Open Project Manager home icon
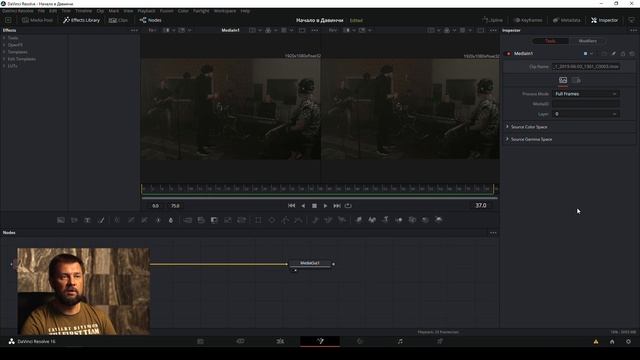Viewport: 640px width, 360px height. pyautogui.click(x=612, y=342)
